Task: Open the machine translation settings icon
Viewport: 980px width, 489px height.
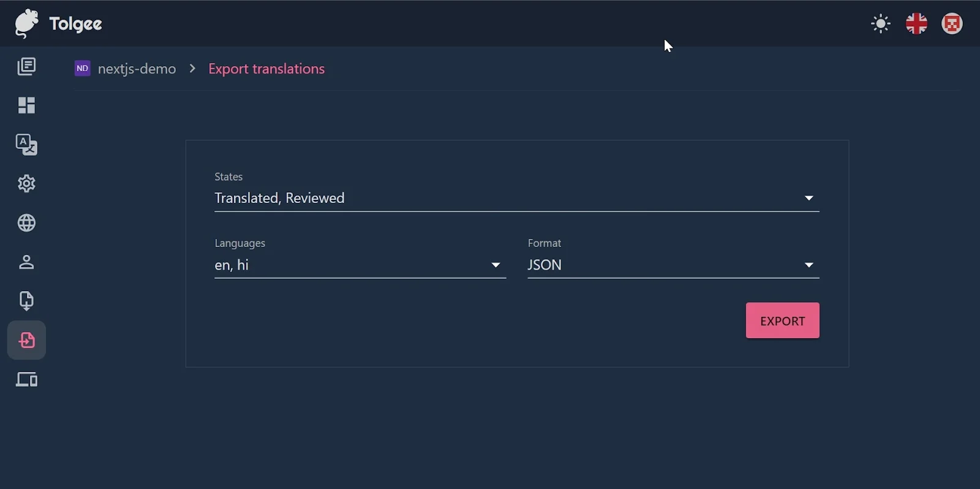Action: [26, 144]
